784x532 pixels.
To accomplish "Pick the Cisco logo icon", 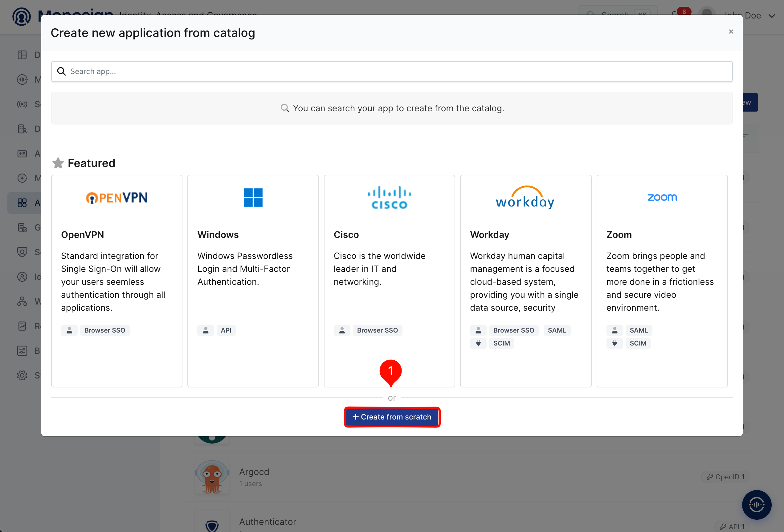I will 389,198.
